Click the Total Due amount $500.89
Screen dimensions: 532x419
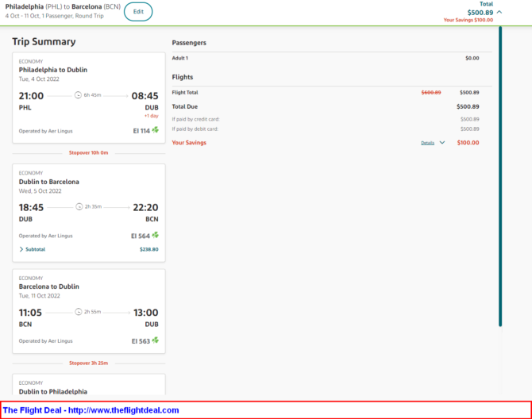[468, 106]
